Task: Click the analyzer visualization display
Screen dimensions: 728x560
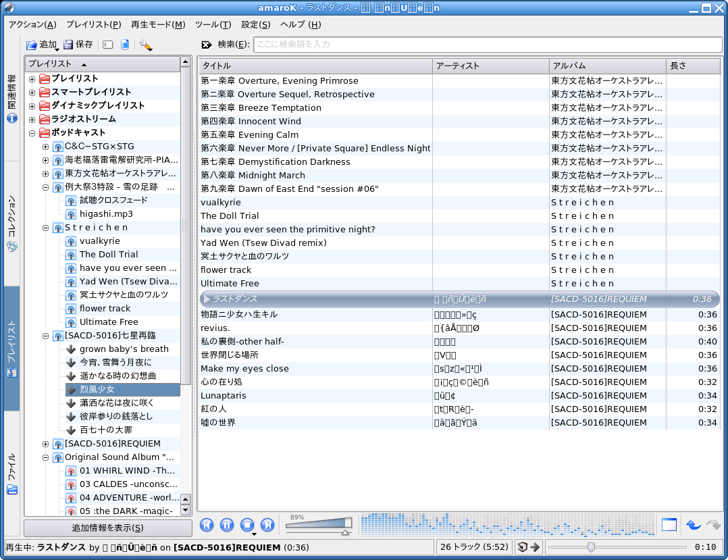Action: 509,525
